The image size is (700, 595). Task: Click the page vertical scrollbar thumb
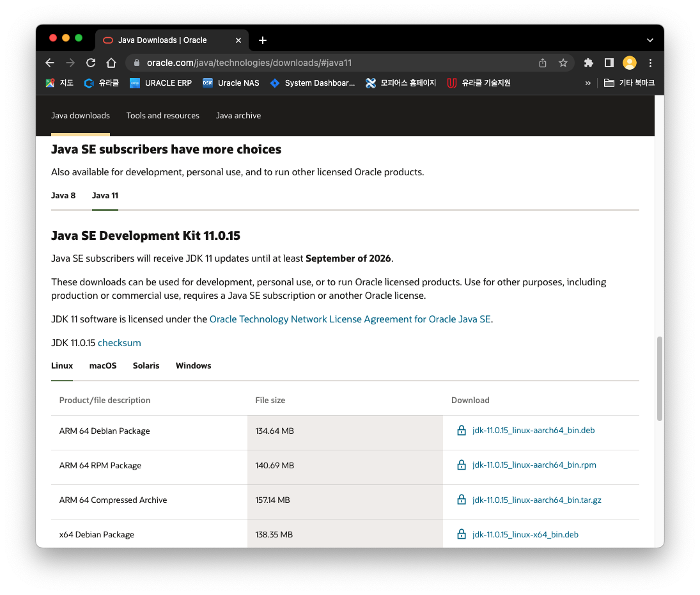(x=659, y=379)
